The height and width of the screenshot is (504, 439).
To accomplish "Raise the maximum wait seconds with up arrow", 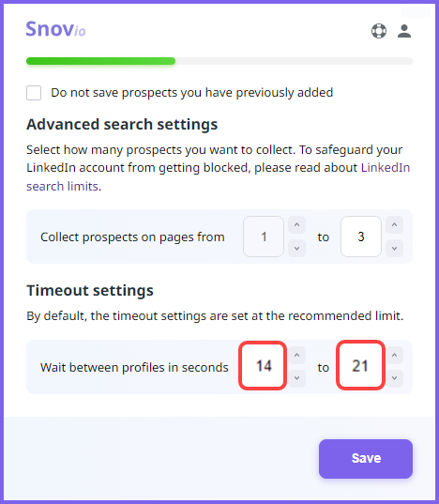I will tap(394, 355).
